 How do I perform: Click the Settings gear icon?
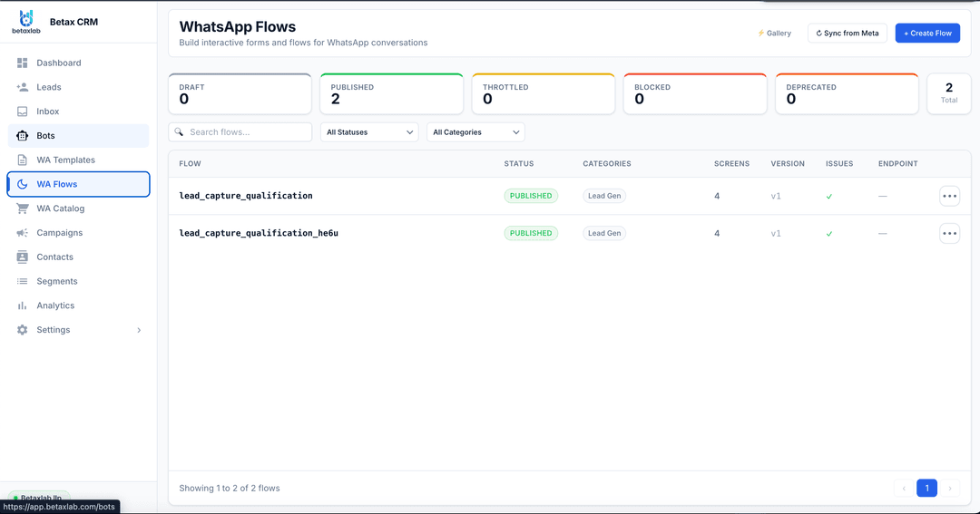(x=23, y=330)
